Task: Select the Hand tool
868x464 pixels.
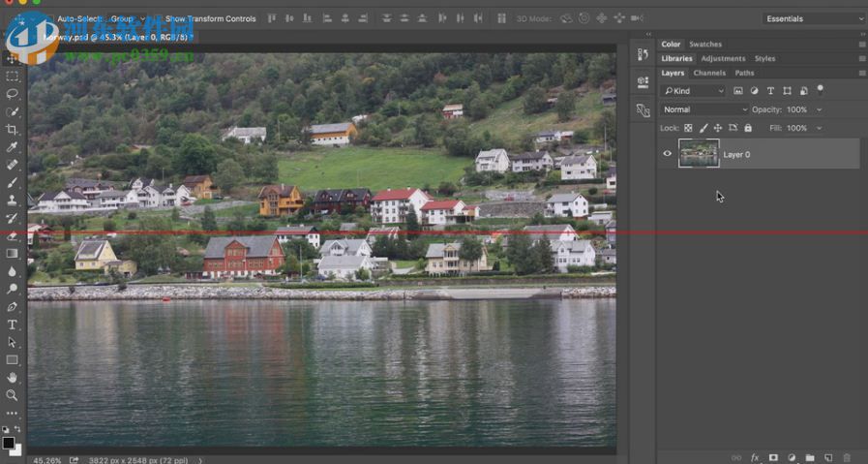Action: click(12, 378)
